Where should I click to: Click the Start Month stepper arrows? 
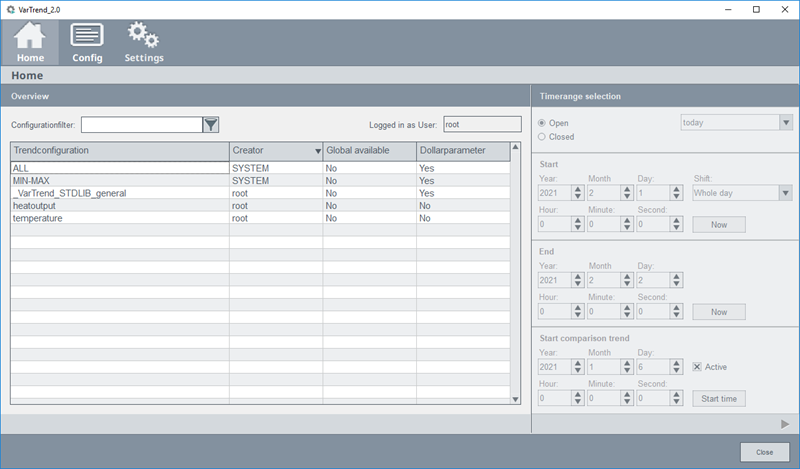[627, 193]
